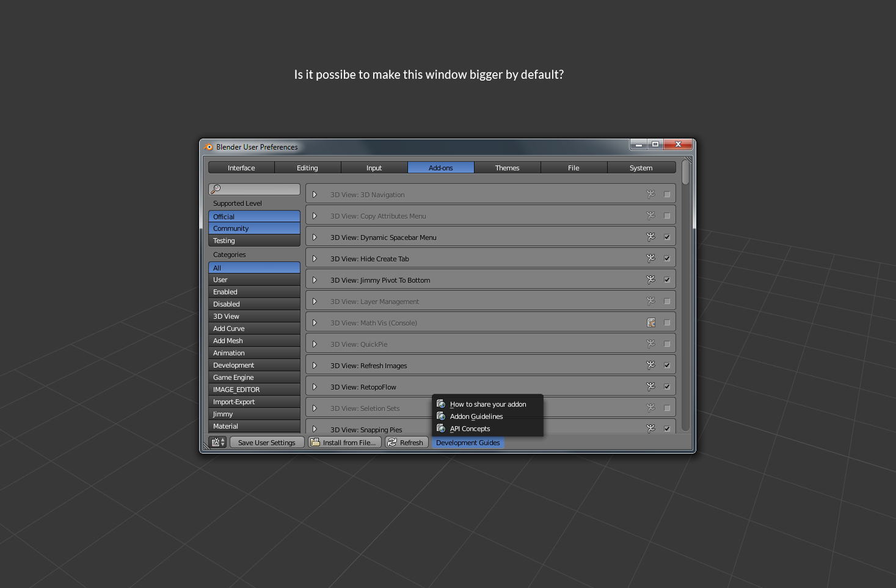Click the support icon on Hide Create Tab row
Viewport: 896px width, 588px height.
pos(651,258)
